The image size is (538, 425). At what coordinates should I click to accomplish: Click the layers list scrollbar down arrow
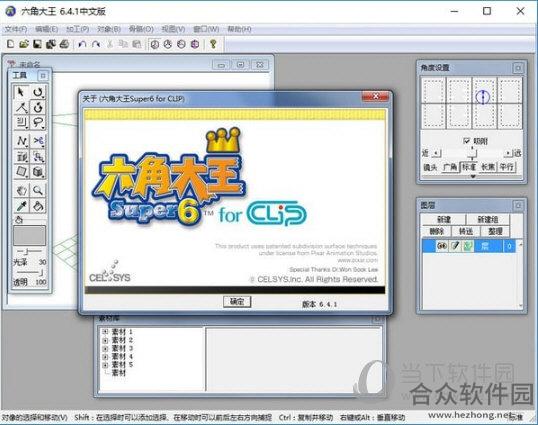pos(521,305)
